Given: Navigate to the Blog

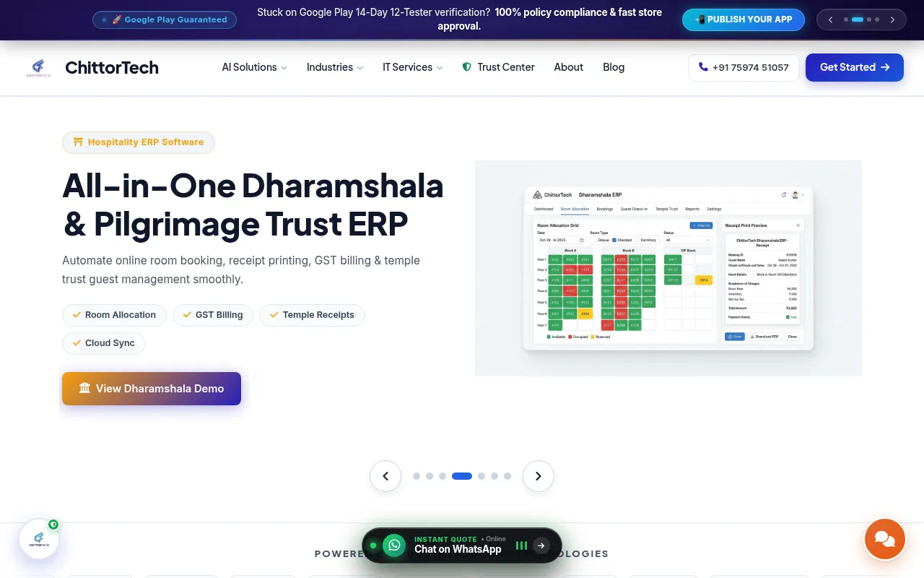Looking at the screenshot, I should coord(614,67).
